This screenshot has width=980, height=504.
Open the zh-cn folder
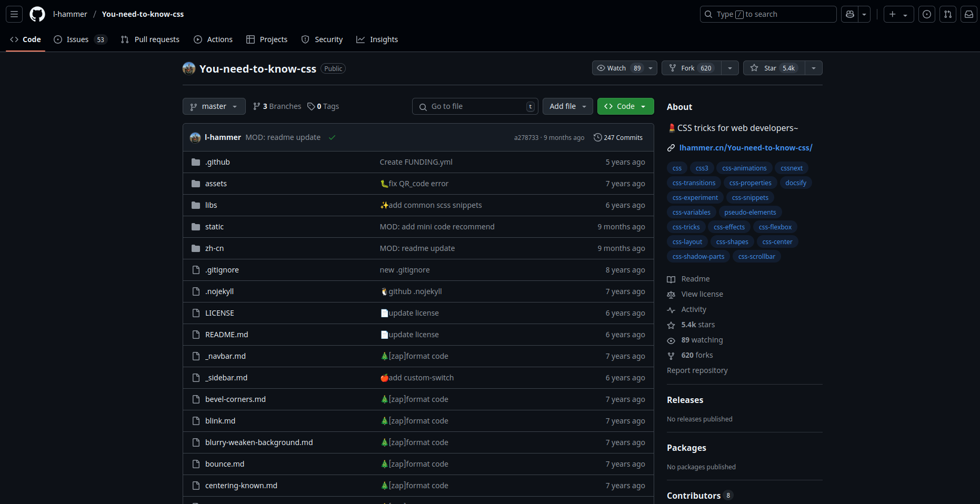point(214,248)
